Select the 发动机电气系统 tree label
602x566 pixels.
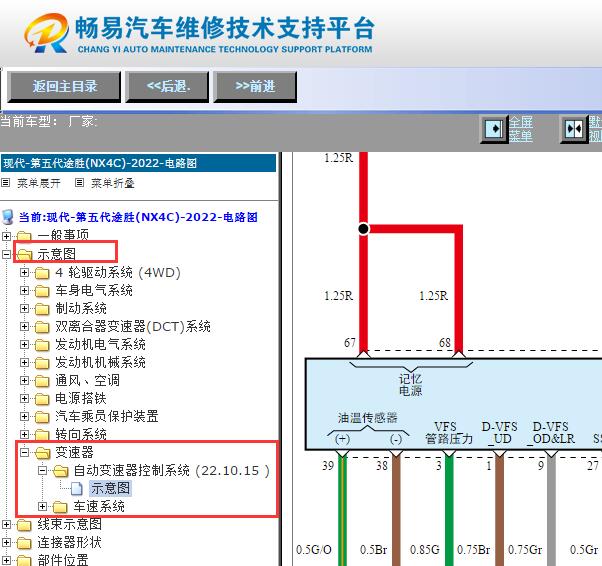(101, 344)
